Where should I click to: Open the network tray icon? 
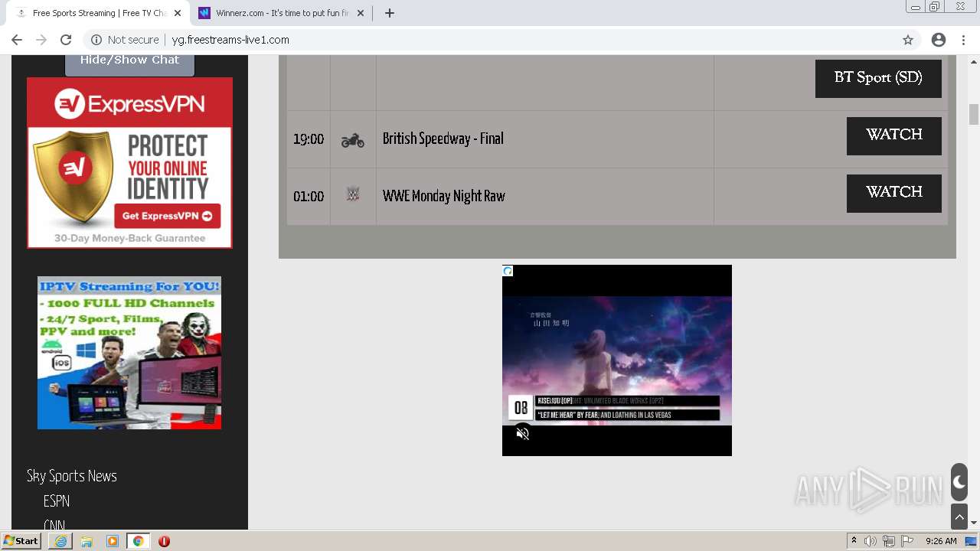(x=889, y=541)
